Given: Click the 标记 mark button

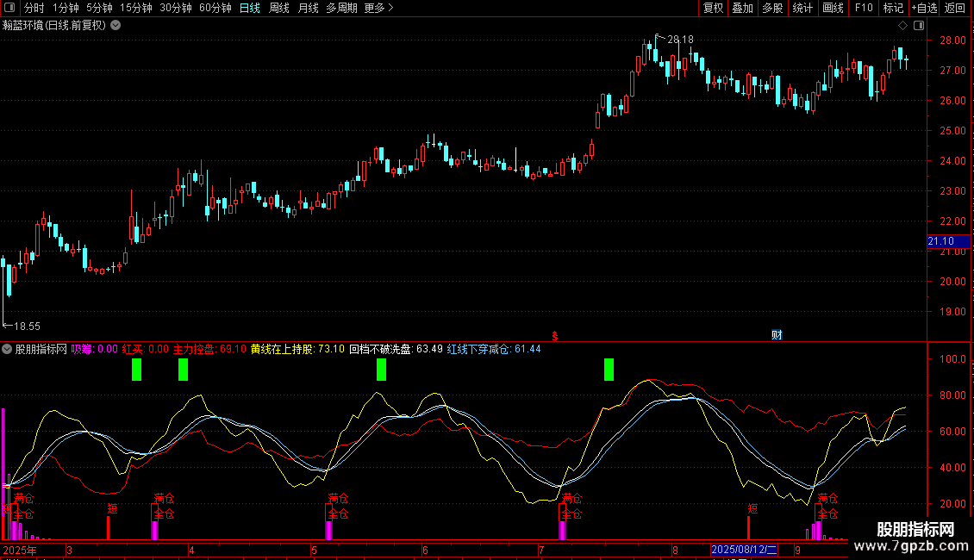Looking at the screenshot, I should pyautogui.click(x=893, y=8).
